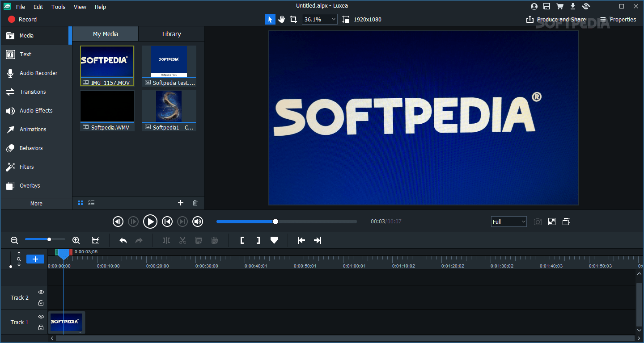Image resolution: width=644 pixels, height=343 pixels.
Task: Open the shopping cart icon
Action: tap(559, 6)
